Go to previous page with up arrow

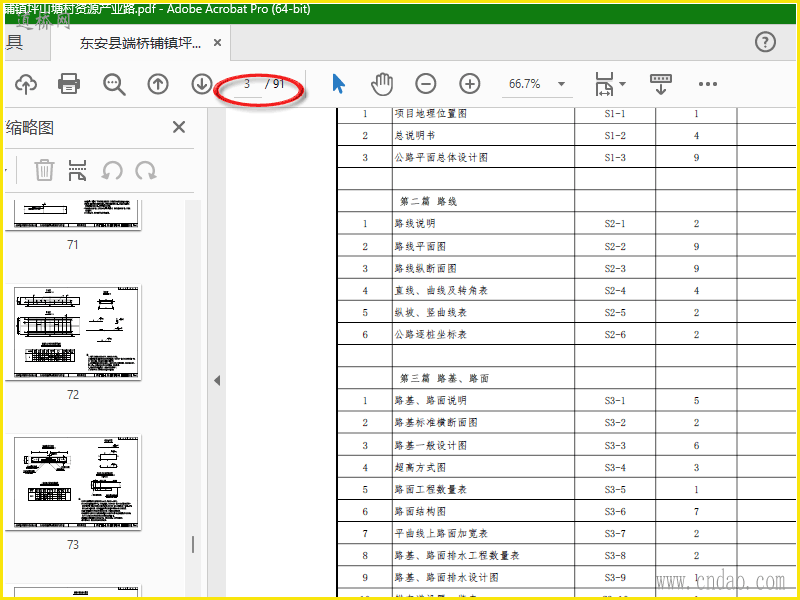[x=158, y=84]
